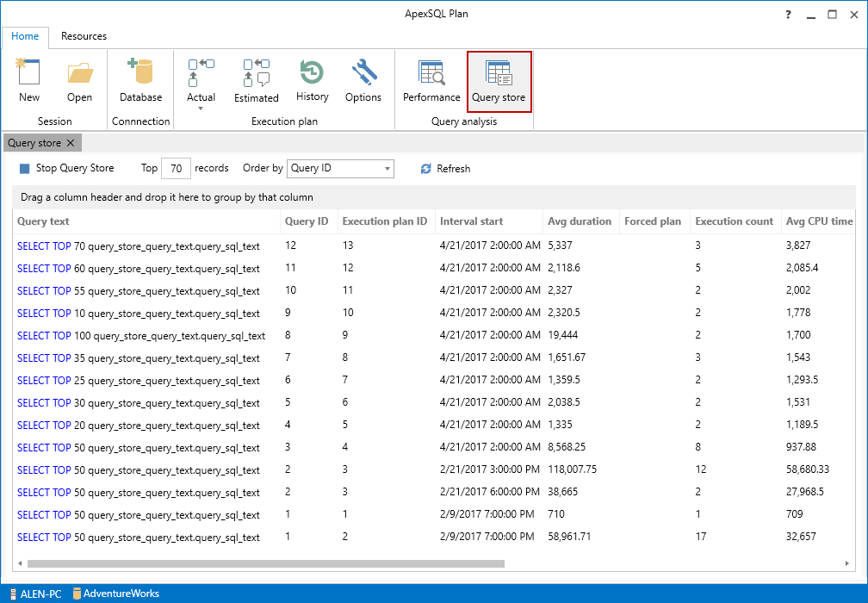Select the Execution count value 17
Viewport: 868px width, 603px height.
pos(700,537)
